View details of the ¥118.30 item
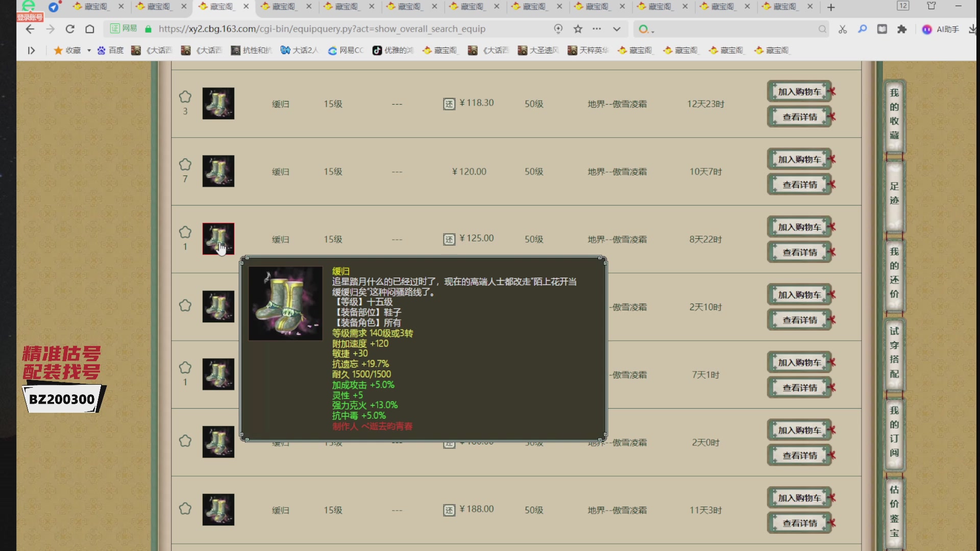 click(x=799, y=117)
